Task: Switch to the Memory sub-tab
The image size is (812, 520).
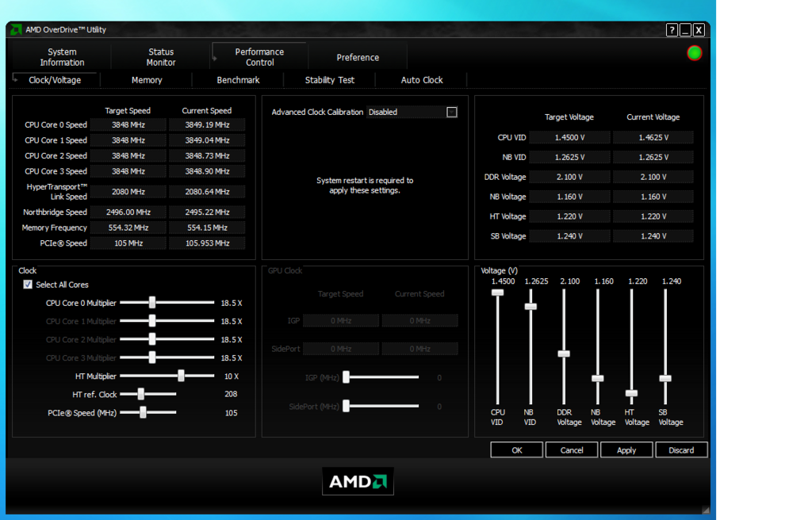Action: click(x=147, y=80)
